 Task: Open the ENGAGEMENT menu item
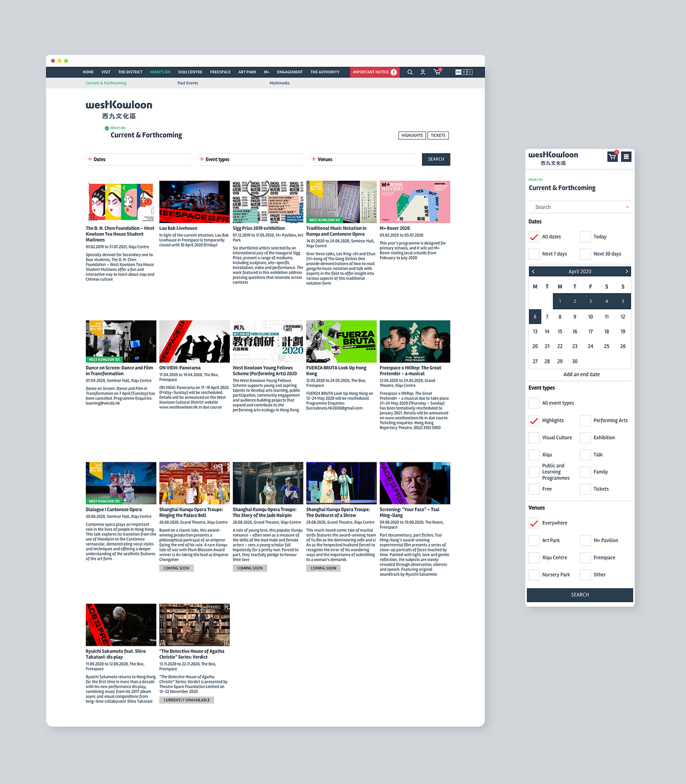click(x=290, y=72)
